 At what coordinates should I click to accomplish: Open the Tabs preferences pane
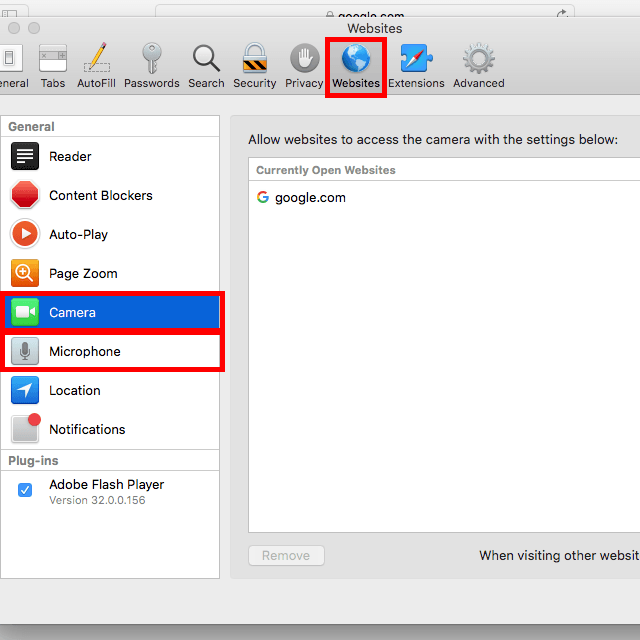click(x=53, y=66)
